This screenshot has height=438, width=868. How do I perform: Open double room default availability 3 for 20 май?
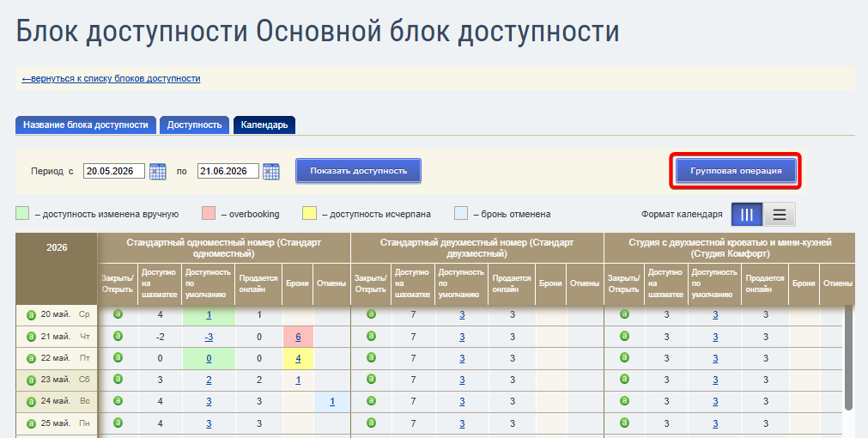[x=462, y=315]
